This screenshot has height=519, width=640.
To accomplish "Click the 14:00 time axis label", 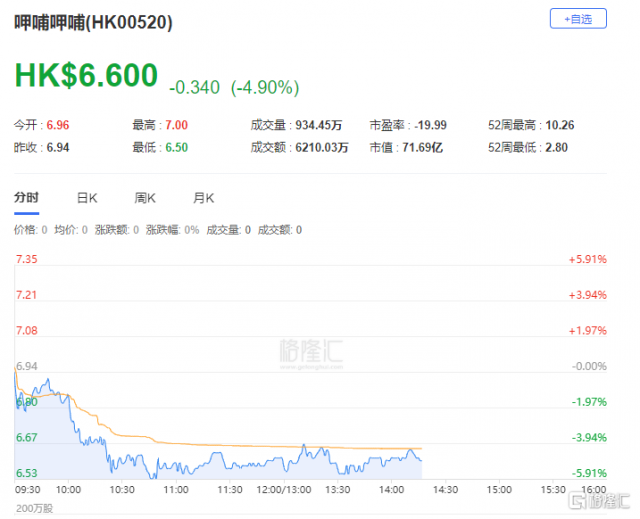I will (x=391, y=489).
